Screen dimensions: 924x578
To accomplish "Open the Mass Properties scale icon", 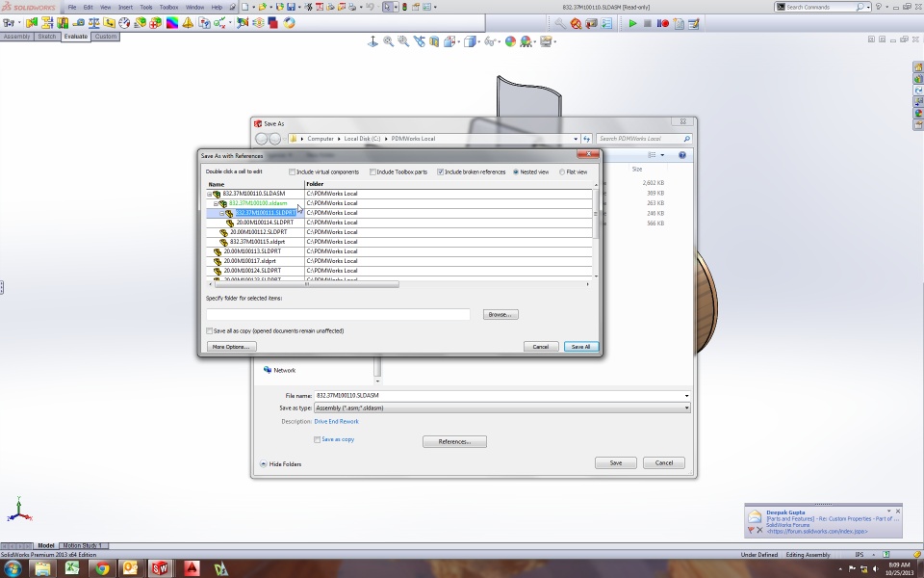I will (93, 23).
